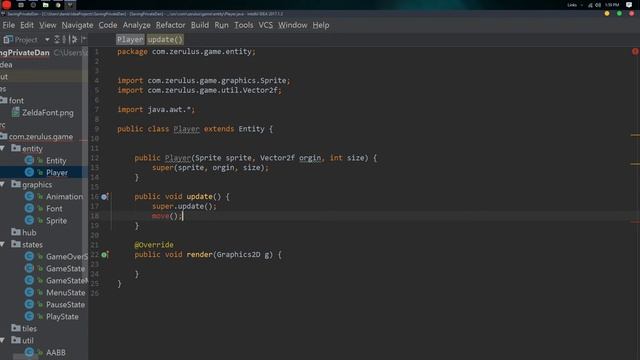The width and height of the screenshot is (640, 360).
Task: Collapse the util package
Action: (x=3, y=340)
